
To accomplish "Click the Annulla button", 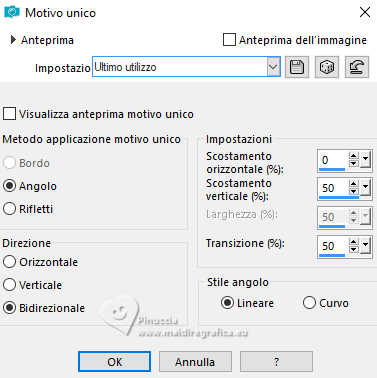I will coord(195,362).
